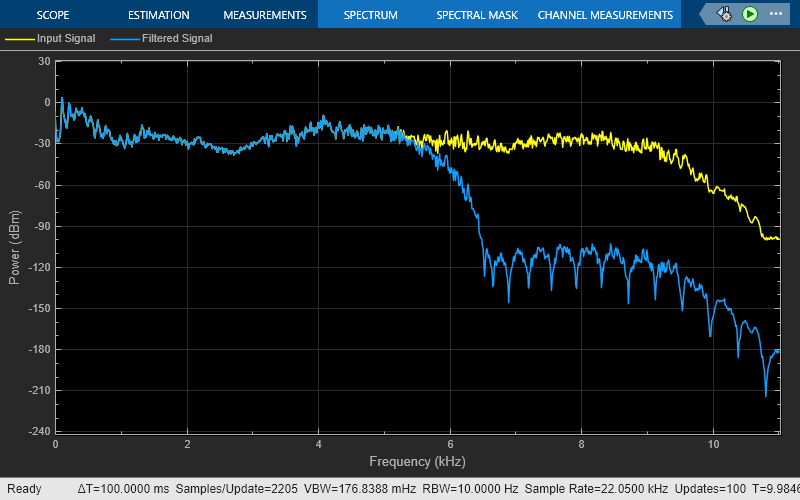Switch to Channel Measurements tab
This screenshot has height=500, width=800.
[x=605, y=15]
